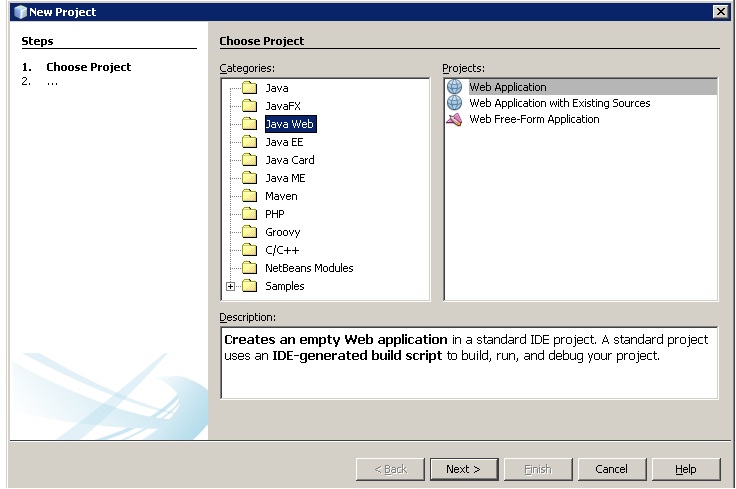Click the JavaFX category folder icon

coord(250,106)
